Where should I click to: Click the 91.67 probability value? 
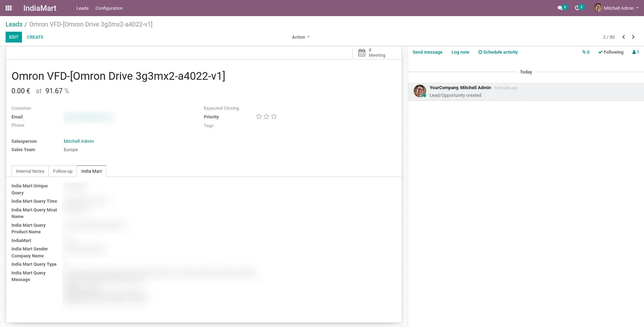coord(54,91)
